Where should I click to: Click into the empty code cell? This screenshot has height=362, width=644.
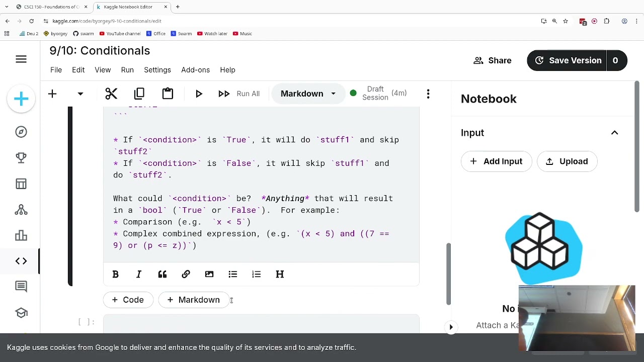point(261,323)
